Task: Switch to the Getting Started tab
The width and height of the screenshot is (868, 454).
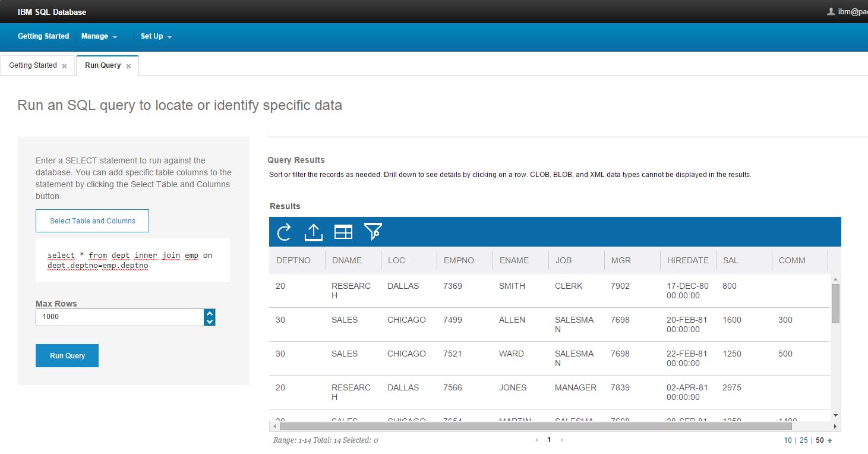Action: (x=33, y=65)
